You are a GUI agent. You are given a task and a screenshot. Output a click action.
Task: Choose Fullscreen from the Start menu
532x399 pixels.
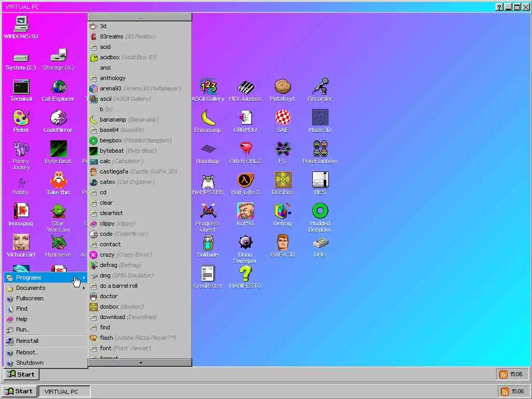[46, 298]
